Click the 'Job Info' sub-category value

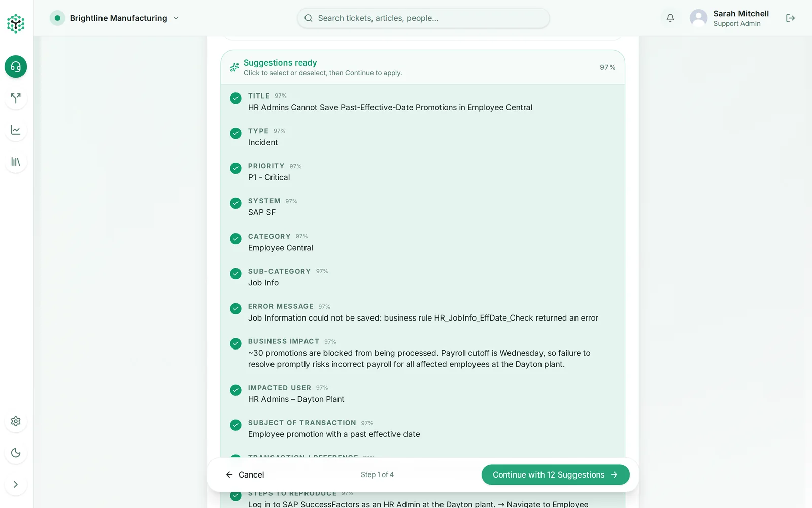click(x=263, y=283)
